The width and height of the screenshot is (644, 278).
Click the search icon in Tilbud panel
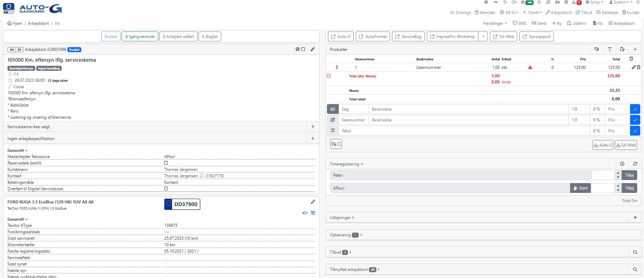click(635, 252)
